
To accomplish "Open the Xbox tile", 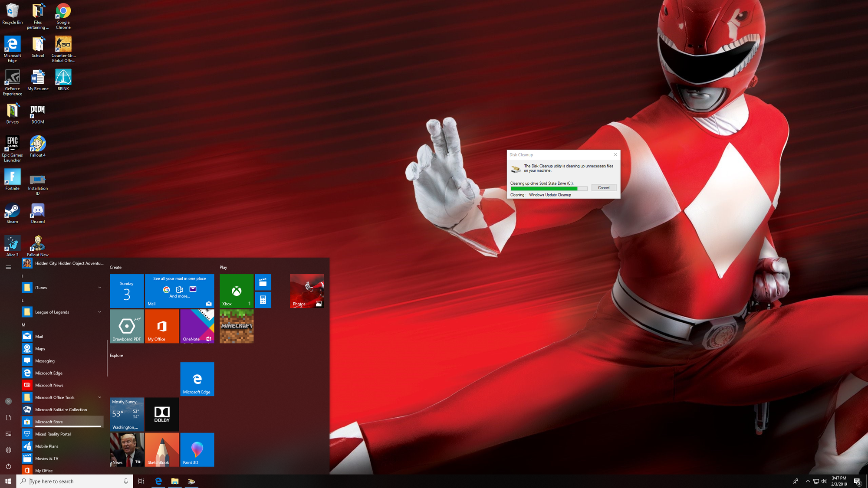I will [237, 291].
